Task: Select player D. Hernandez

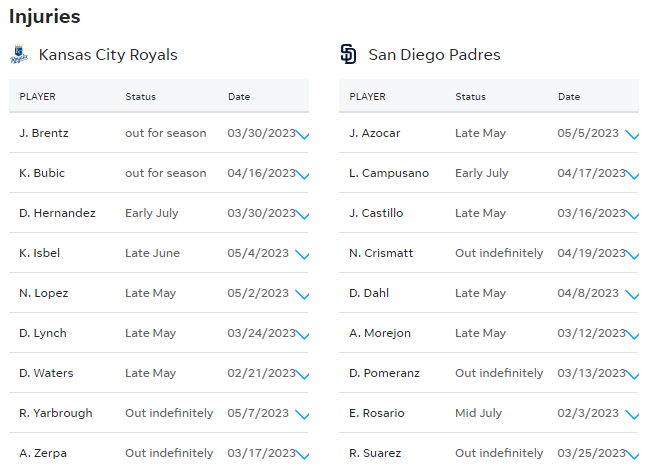Action: [57, 213]
